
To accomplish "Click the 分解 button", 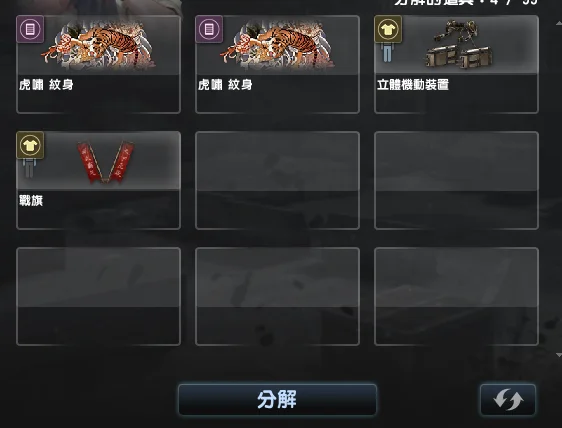I will (x=277, y=400).
